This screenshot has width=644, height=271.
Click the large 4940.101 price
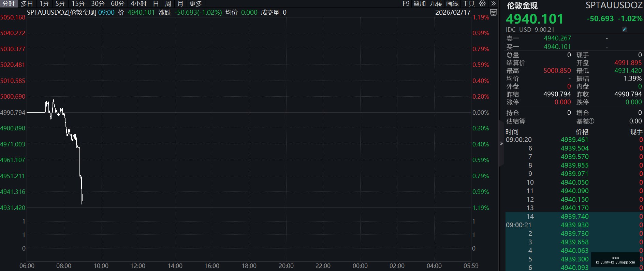[535, 19]
